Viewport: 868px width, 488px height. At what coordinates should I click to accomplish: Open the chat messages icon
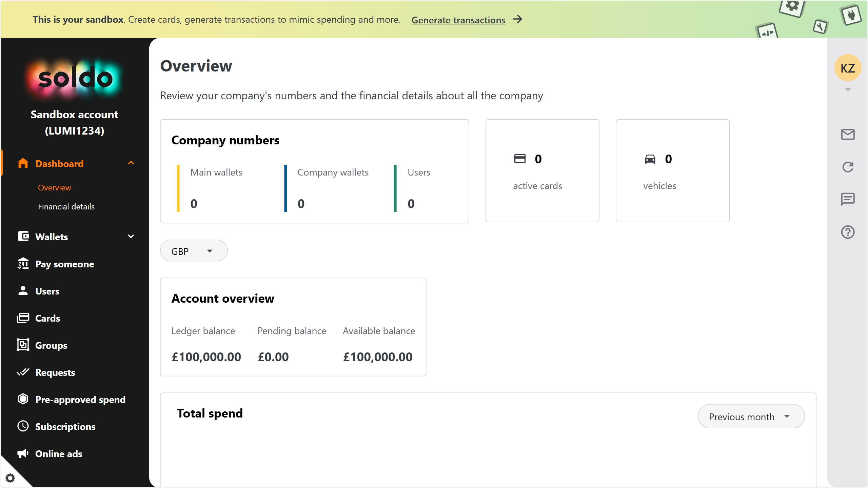[848, 199]
